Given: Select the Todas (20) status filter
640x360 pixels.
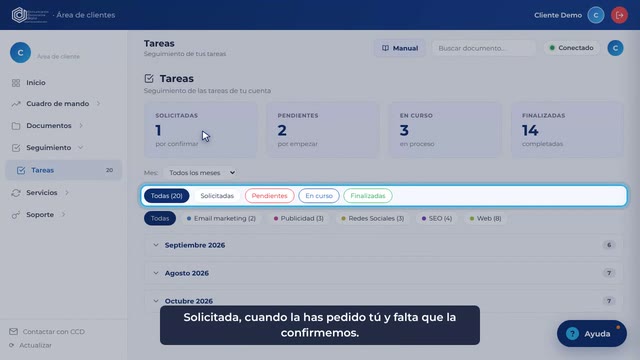Looking at the screenshot, I should [167, 196].
